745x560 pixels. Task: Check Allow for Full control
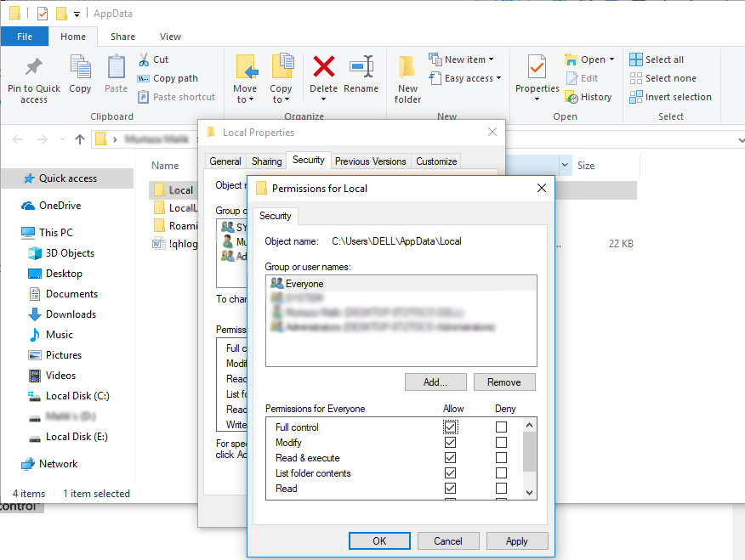pos(451,427)
